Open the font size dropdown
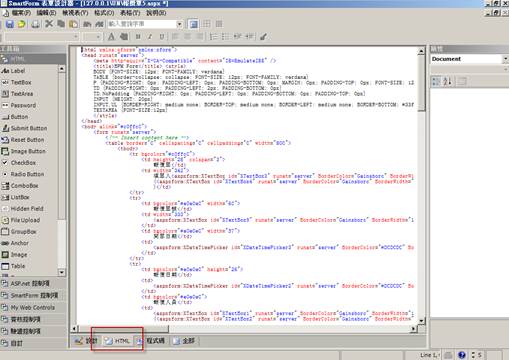Viewport: 509px width, 360px height. pos(98,37)
